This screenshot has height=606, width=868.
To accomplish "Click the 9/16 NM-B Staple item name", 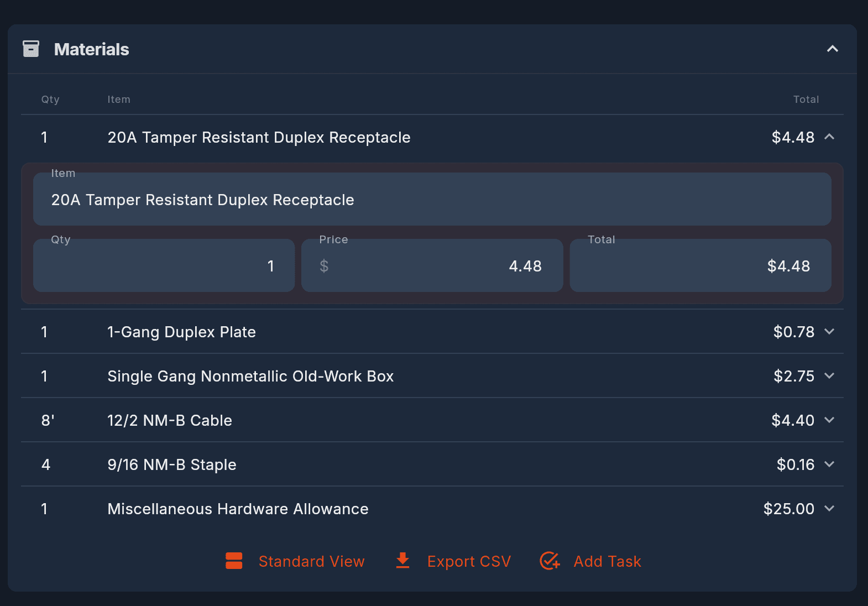I will coord(172,464).
